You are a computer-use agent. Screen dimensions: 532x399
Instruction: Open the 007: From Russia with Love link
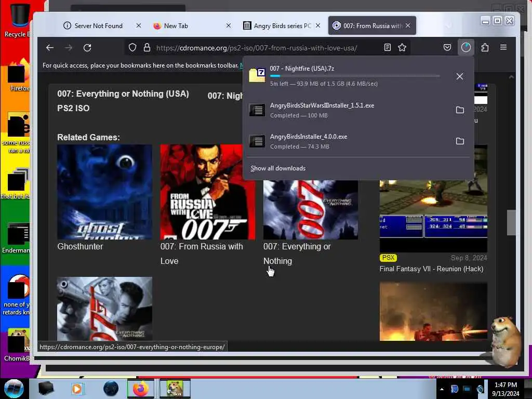(x=202, y=254)
